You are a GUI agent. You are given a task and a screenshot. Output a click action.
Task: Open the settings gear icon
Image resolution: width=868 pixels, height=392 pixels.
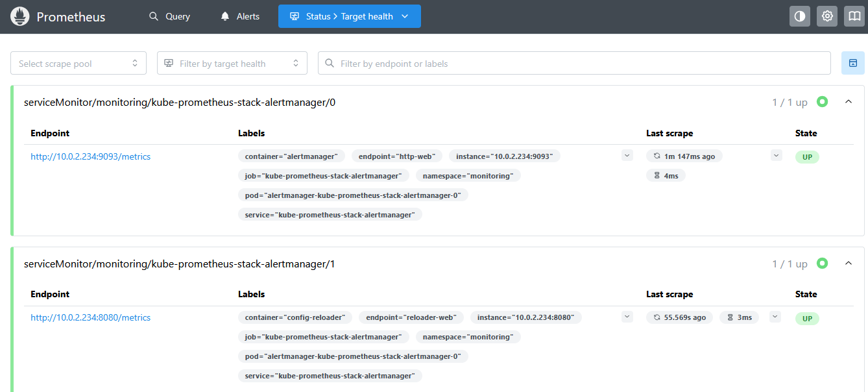tap(827, 16)
